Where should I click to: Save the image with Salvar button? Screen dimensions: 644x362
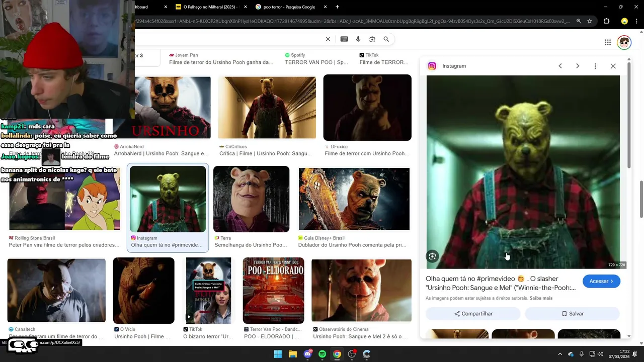click(573, 314)
